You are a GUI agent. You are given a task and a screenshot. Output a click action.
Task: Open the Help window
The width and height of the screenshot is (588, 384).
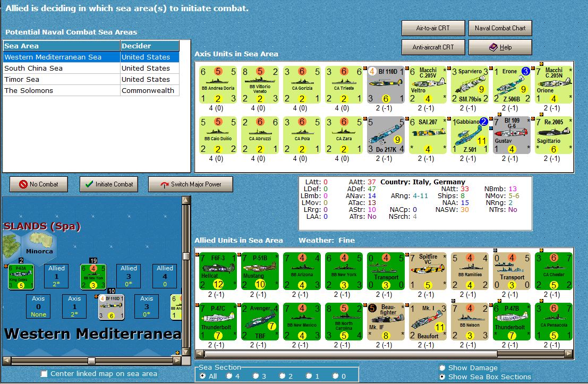500,47
